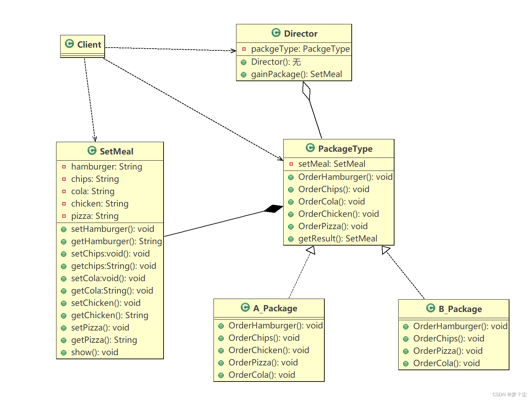Click the class icon beside Client
Image resolution: width=532 pixels, height=400 pixels.
tap(69, 43)
